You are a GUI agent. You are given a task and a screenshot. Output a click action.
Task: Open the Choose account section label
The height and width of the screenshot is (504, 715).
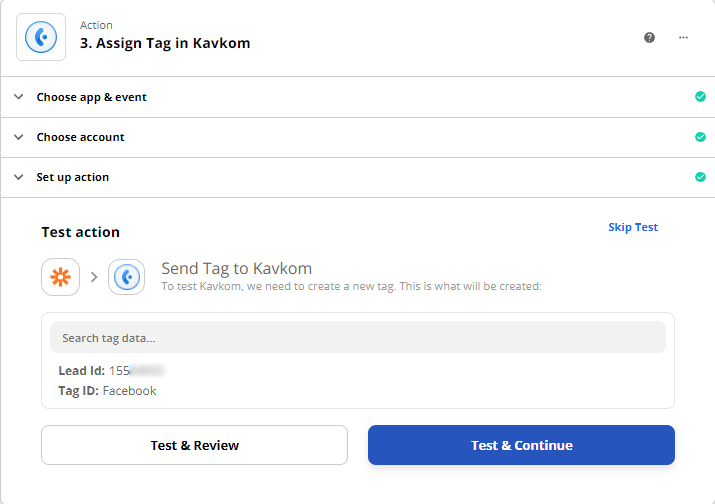pos(81,137)
